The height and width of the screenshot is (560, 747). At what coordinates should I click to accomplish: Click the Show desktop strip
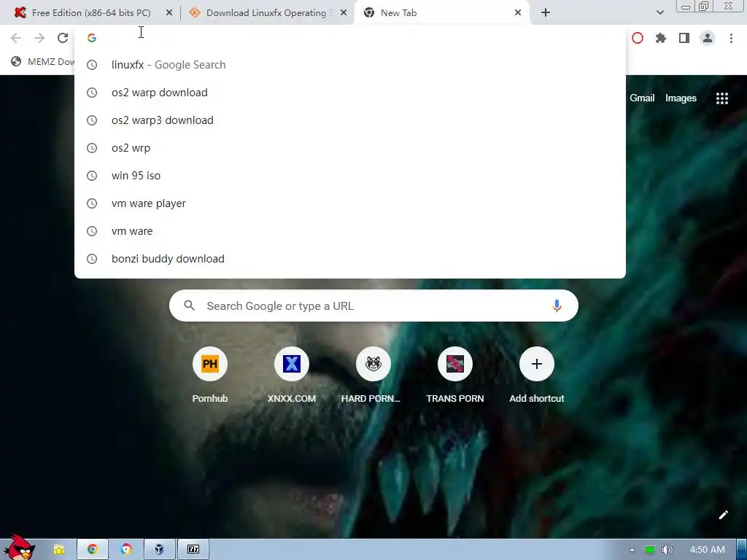(742, 550)
